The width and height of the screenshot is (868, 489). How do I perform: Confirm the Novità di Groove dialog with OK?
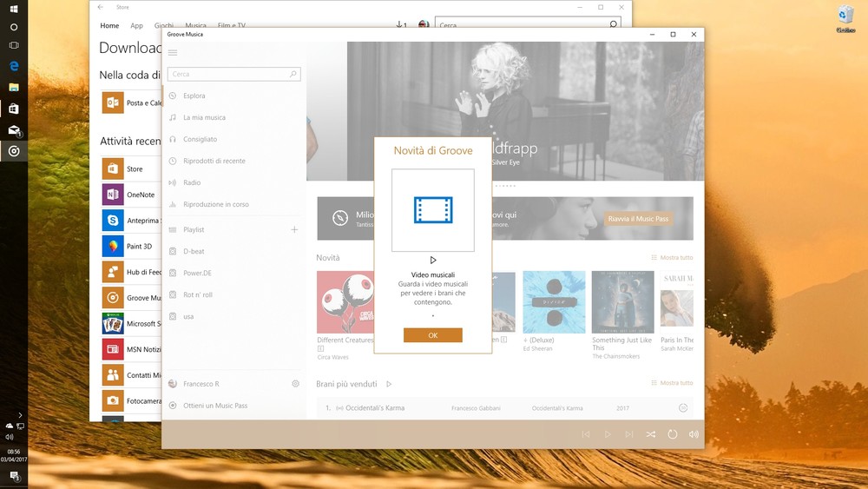coord(433,335)
